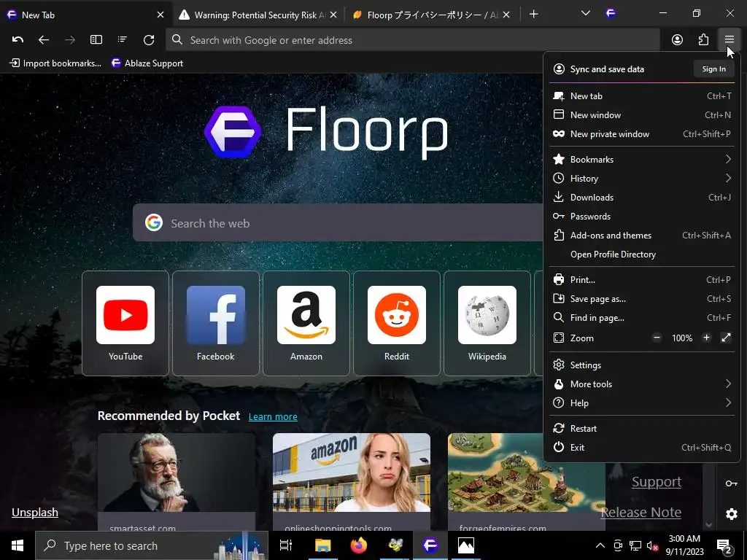This screenshot has width=747, height=560.
Task: Exit the browser from menu
Action: point(642,447)
